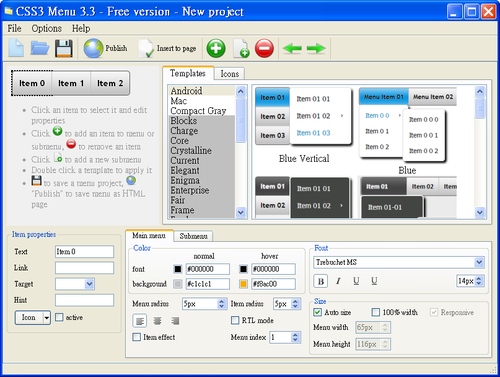The width and height of the screenshot is (500, 377).
Task: Open a project with the folder icon
Action: (40, 48)
